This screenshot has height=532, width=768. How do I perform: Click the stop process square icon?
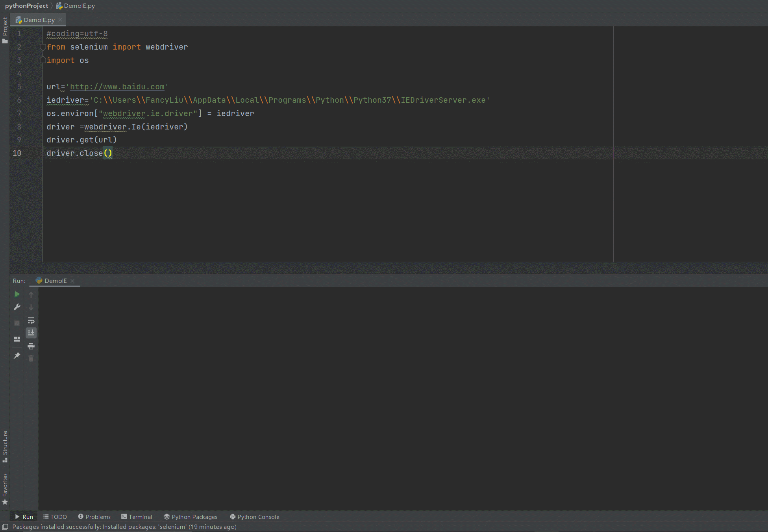[x=17, y=323]
